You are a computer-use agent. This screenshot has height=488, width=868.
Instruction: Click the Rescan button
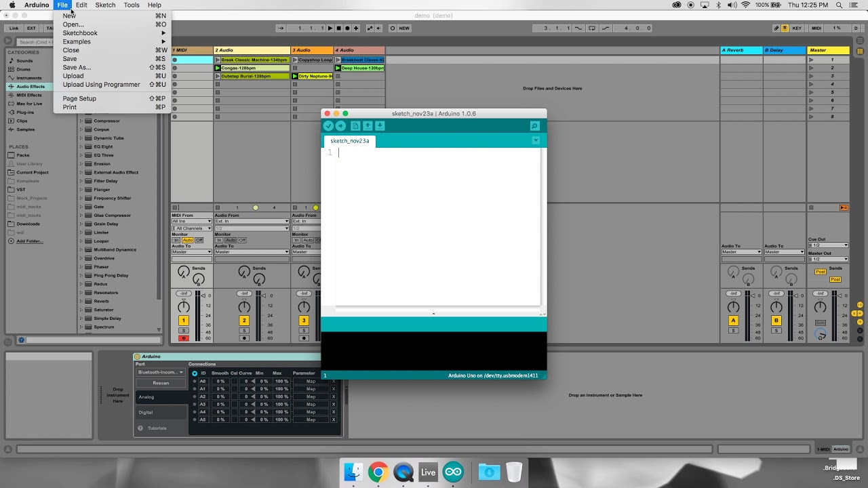(161, 383)
